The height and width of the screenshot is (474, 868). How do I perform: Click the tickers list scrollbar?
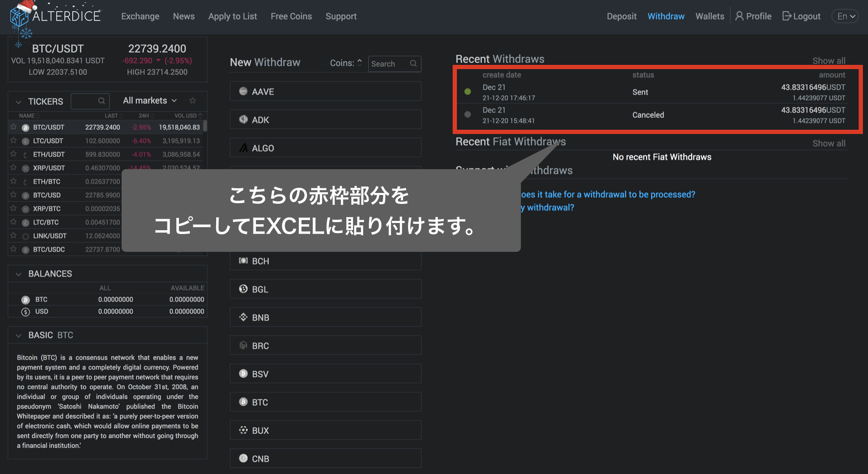tap(205, 126)
